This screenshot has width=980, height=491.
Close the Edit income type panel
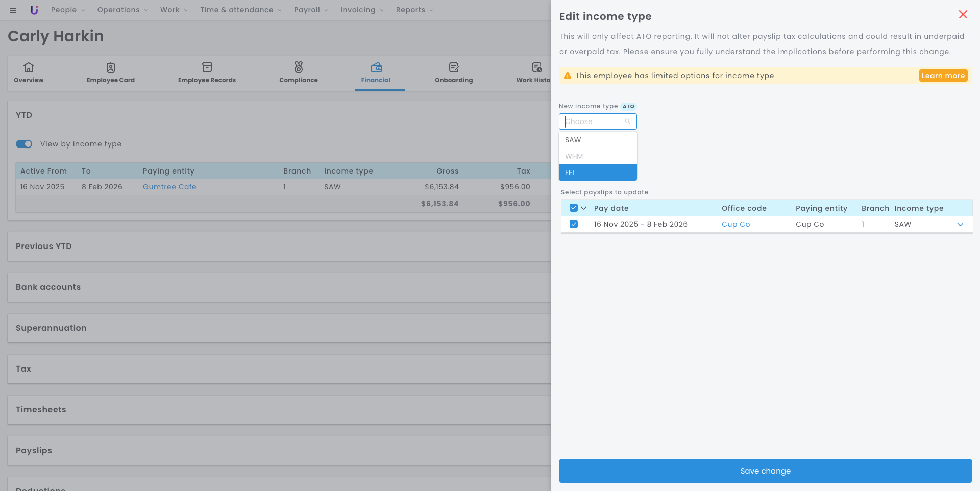pyautogui.click(x=963, y=14)
